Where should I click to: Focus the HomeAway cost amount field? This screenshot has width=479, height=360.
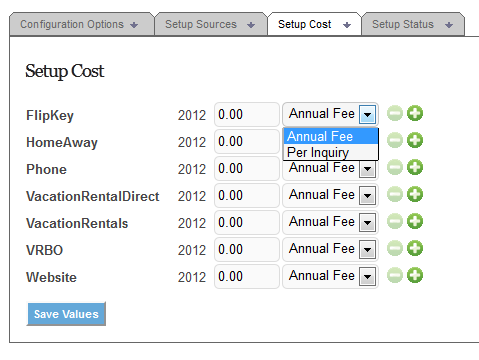point(247,141)
